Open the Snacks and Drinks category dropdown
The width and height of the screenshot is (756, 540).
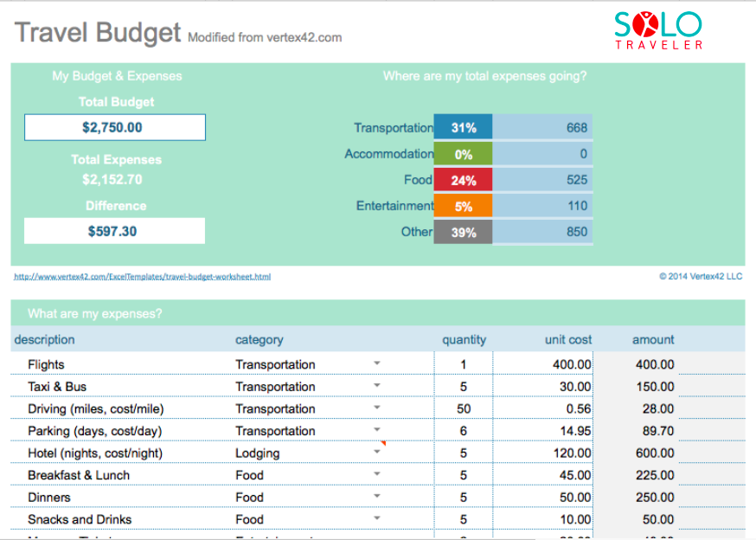coord(377,519)
